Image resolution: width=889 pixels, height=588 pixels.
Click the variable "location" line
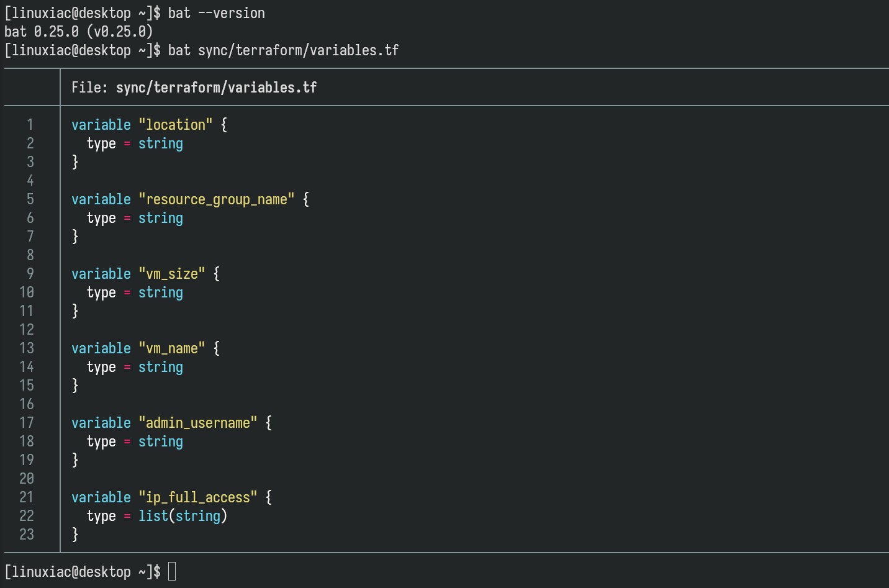150,125
